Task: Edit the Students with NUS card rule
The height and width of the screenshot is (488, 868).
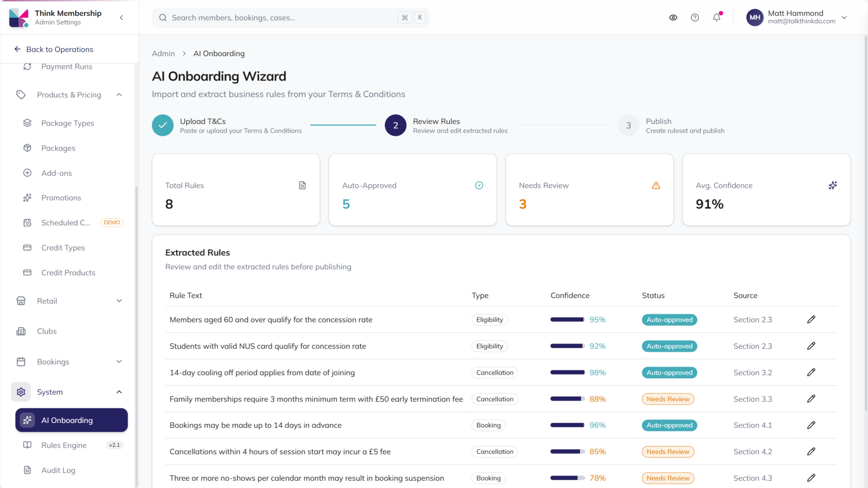Action: [x=811, y=346]
